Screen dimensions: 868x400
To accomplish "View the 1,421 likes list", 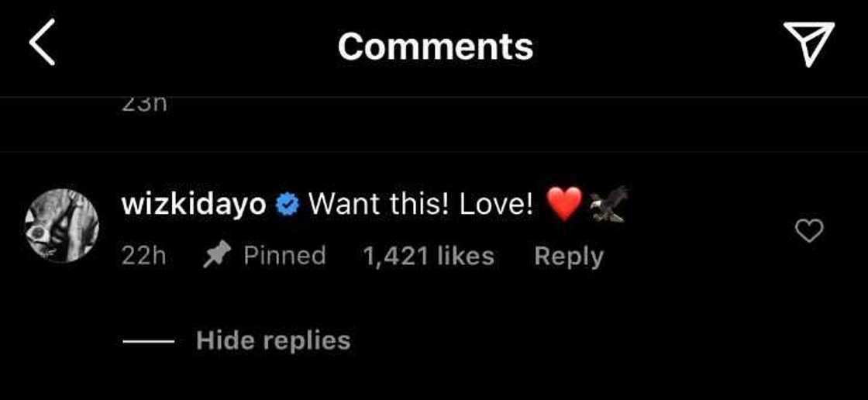I will (428, 257).
